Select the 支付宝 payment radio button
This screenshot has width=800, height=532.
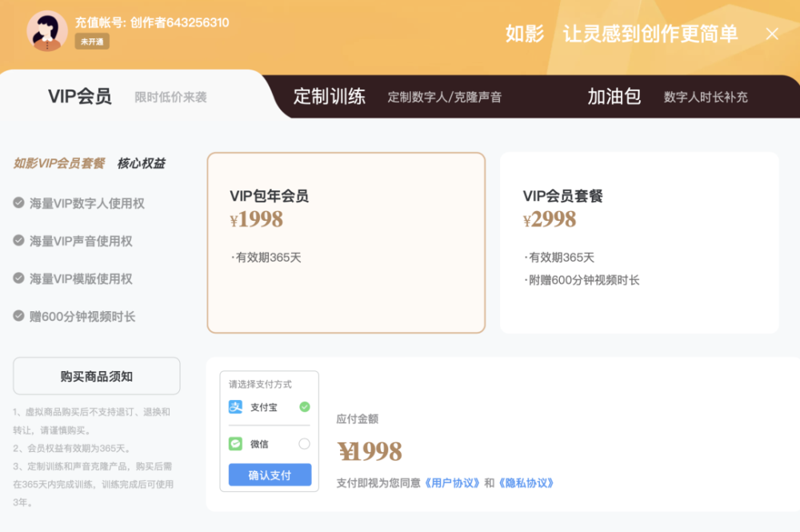305,407
